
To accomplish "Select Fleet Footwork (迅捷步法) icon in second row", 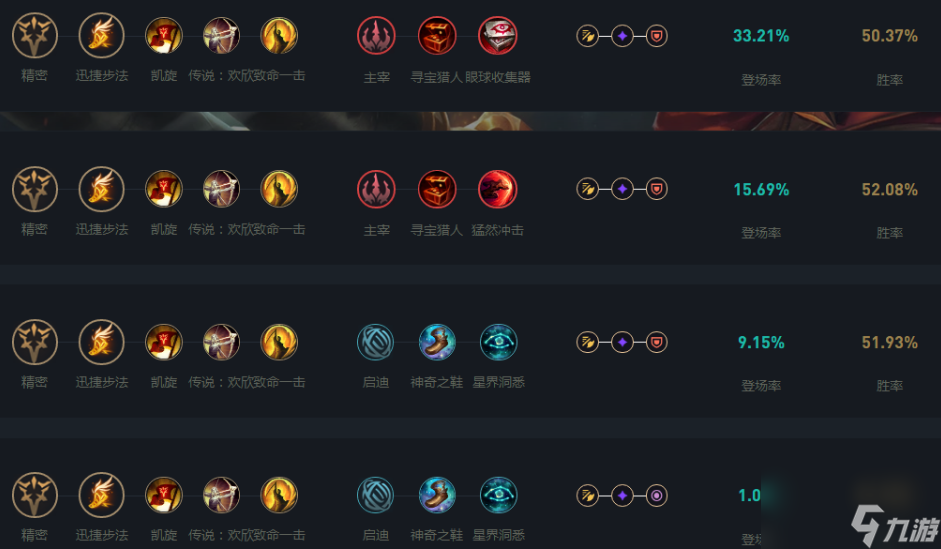I will 101,189.
